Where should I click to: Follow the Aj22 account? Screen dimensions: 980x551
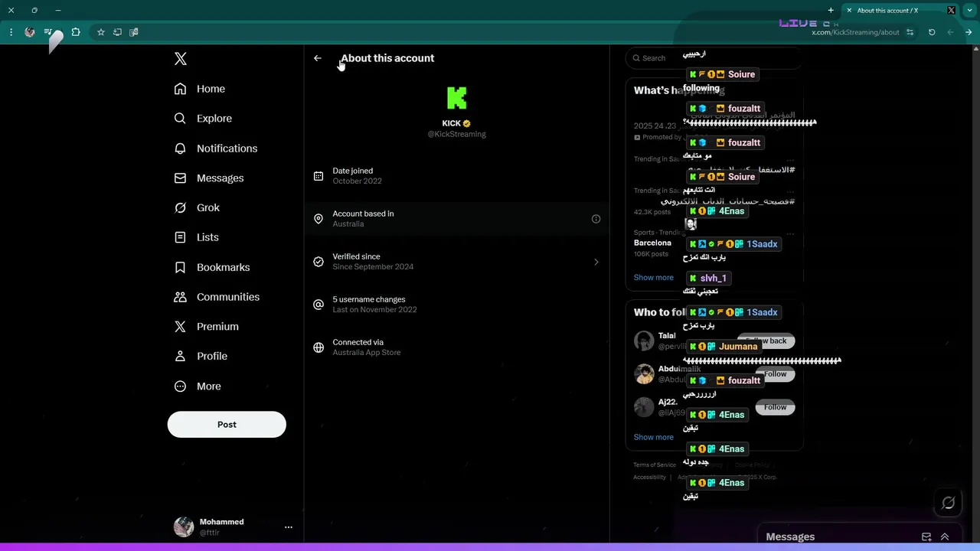click(775, 407)
